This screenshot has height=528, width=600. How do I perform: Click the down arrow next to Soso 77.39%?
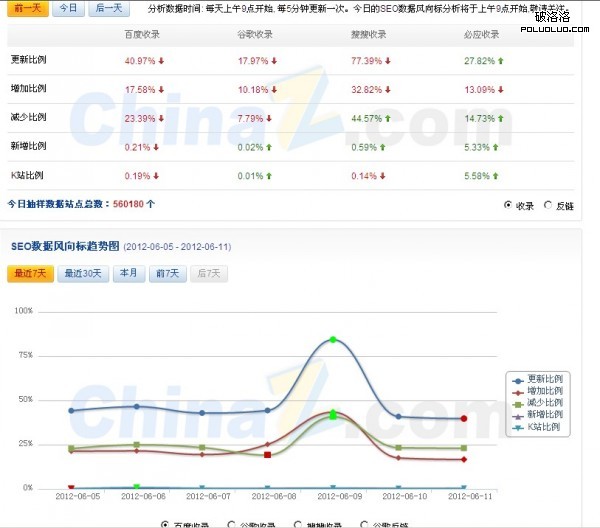[x=388, y=61]
